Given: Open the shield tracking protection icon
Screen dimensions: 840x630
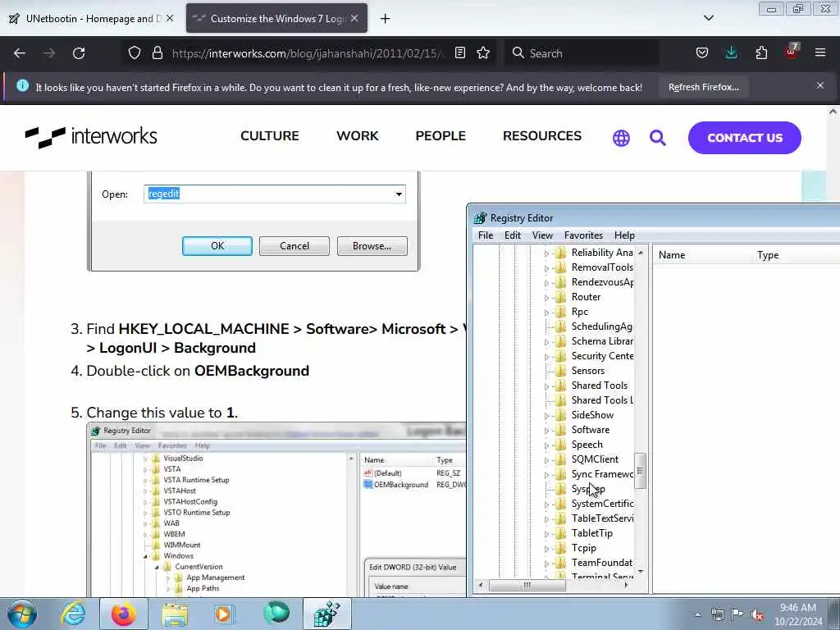Looking at the screenshot, I should pos(135,52).
